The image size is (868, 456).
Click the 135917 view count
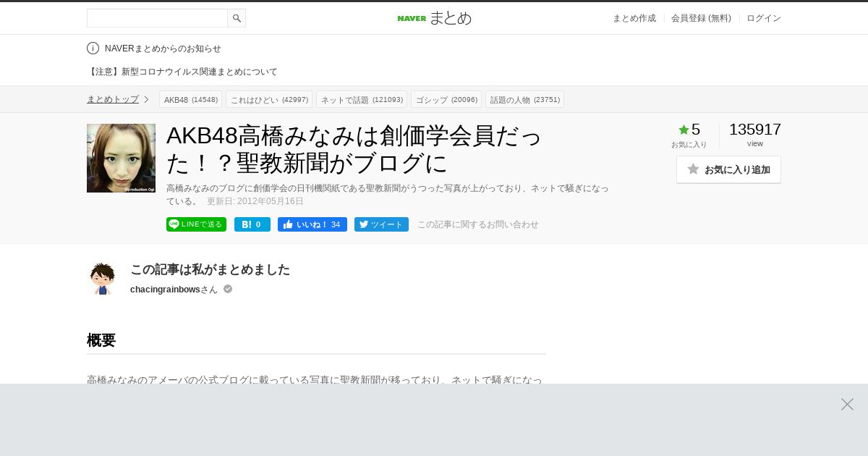pyautogui.click(x=755, y=130)
